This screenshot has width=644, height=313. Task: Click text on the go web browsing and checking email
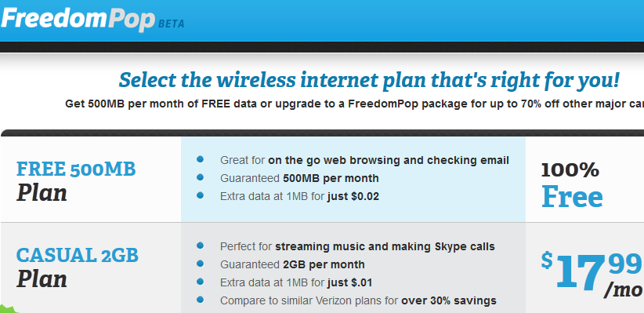389,160
